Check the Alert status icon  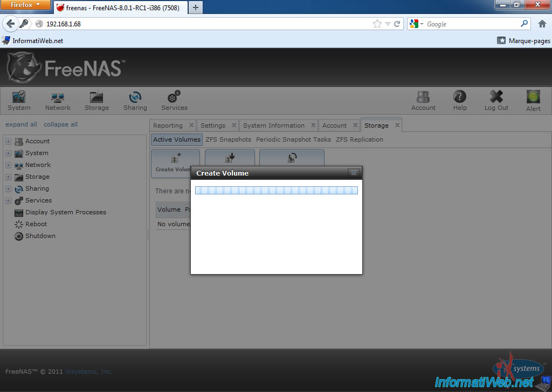tap(533, 100)
